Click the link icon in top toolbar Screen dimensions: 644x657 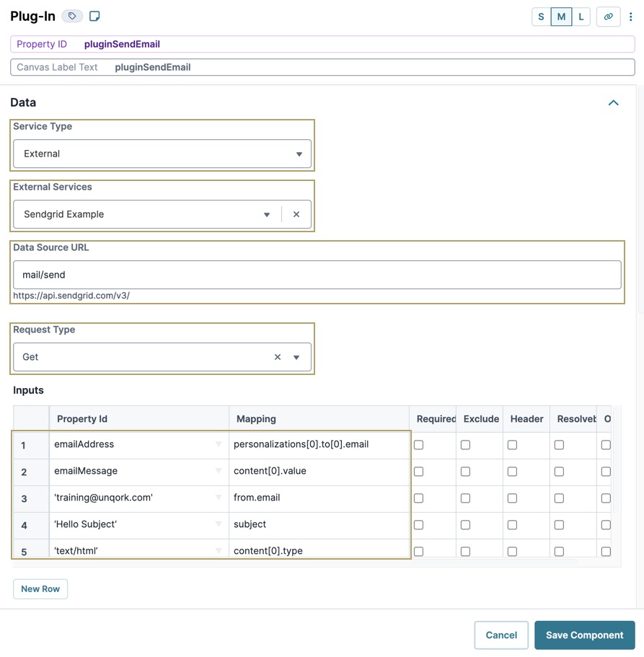pos(608,17)
